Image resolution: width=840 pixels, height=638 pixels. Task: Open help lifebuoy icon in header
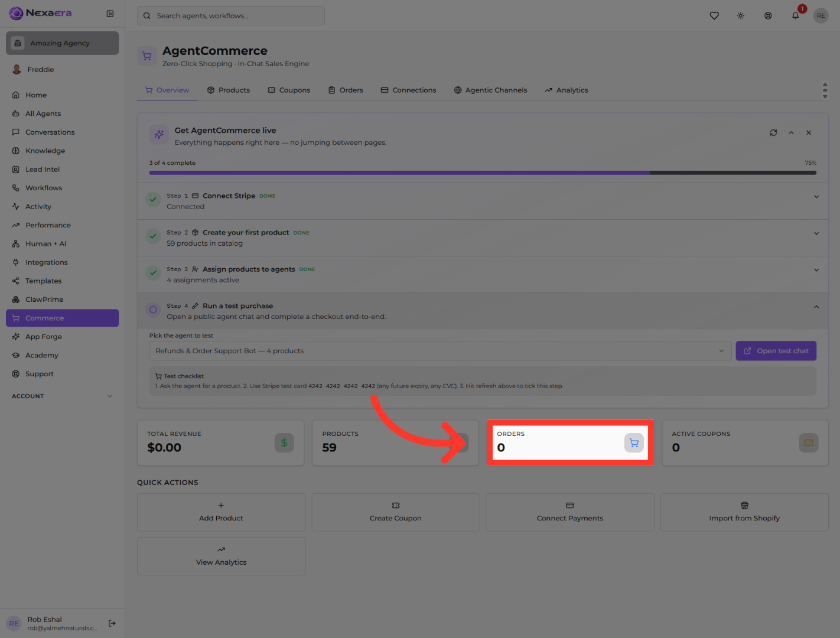point(768,16)
